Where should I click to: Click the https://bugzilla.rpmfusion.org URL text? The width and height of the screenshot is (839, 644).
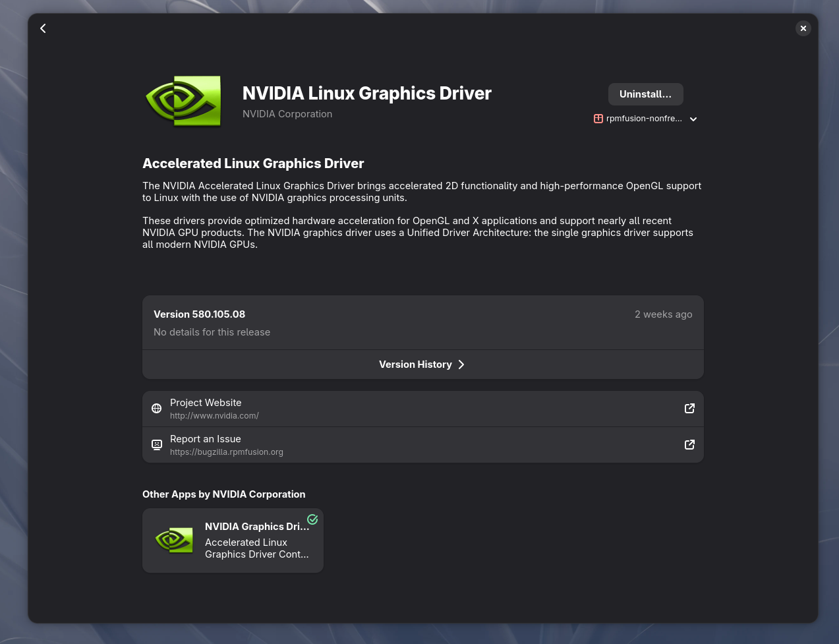click(x=227, y=452)
